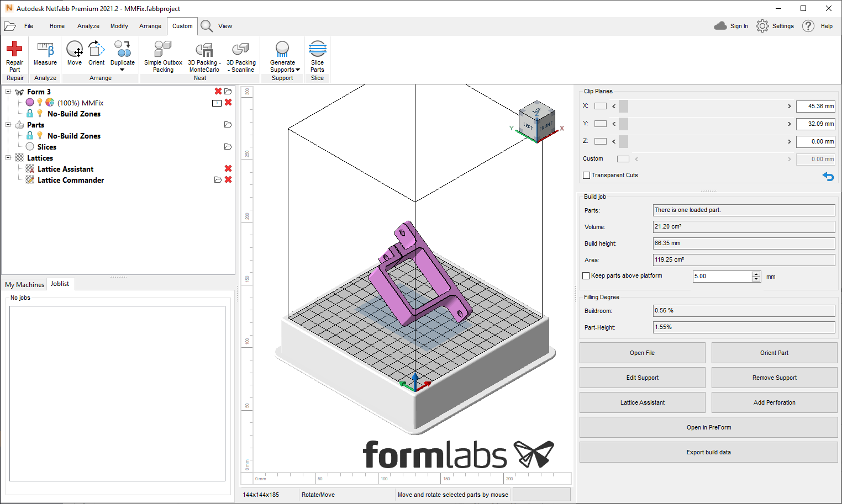Click the red X on Form 3 row
The width and height of the screenshot is (842, 504).
coord(218,91)
